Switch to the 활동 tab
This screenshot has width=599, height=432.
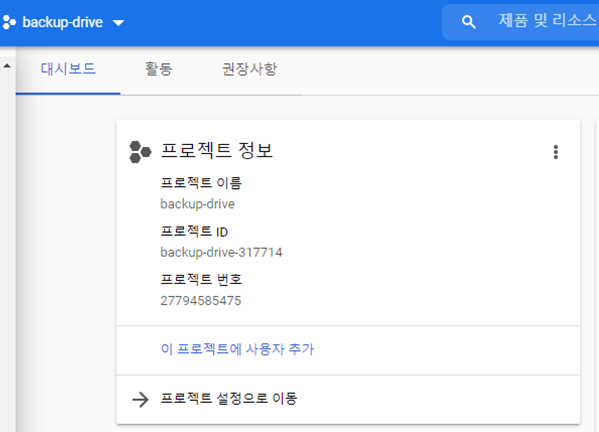159,69
